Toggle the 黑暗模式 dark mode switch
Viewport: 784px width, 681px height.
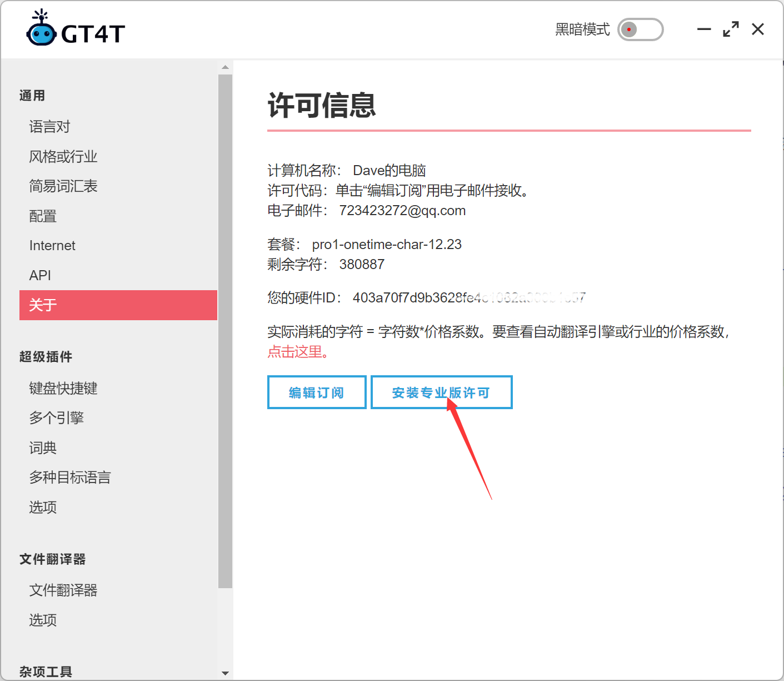coord(641,29)
